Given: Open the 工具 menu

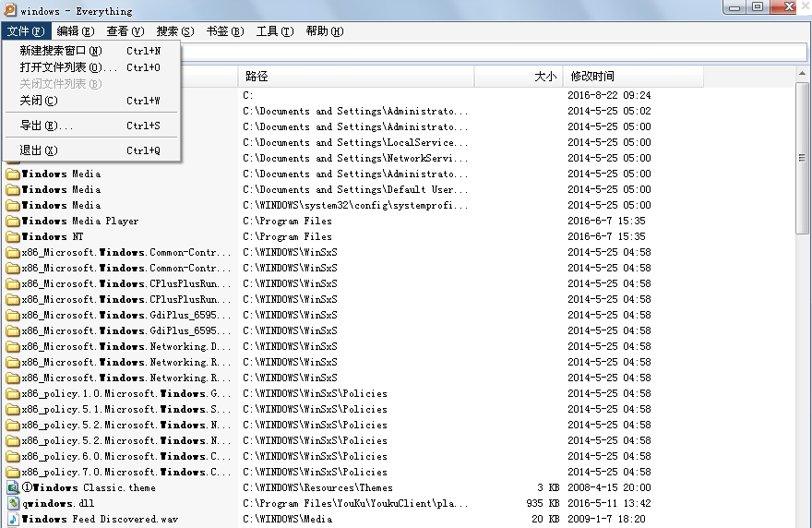Looking at the screenshot, I should (274, 31).
